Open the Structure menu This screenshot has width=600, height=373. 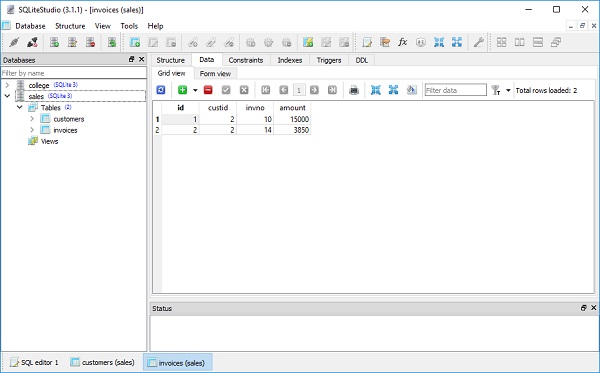(x=70, y=26)
